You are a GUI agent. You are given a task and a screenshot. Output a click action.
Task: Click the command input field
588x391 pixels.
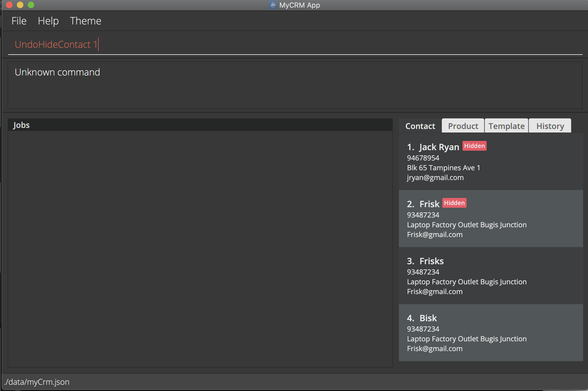[295, 45]
